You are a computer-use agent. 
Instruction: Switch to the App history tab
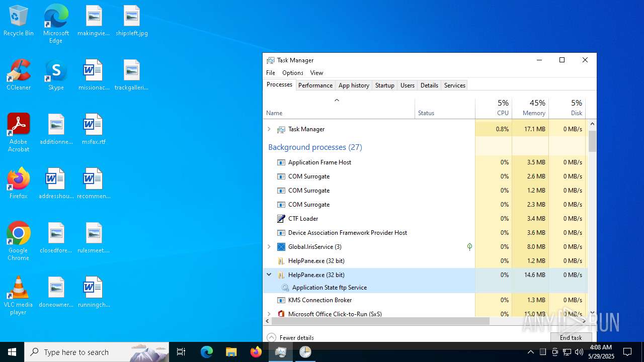click(x=354, y=85)
